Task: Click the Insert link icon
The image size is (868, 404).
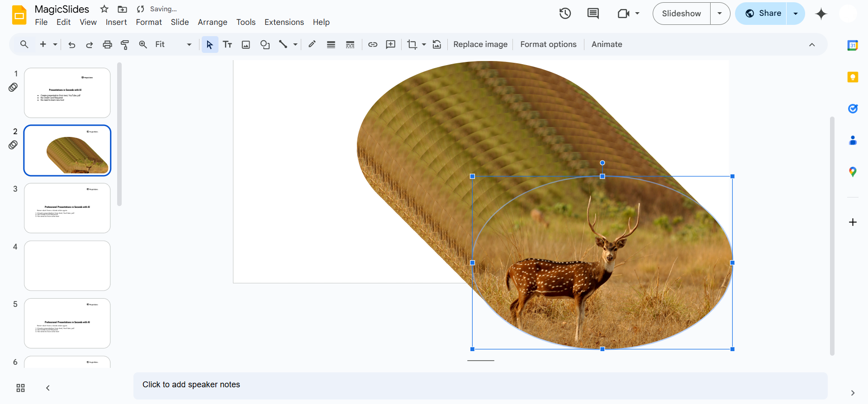Action: tap(373, 44)
